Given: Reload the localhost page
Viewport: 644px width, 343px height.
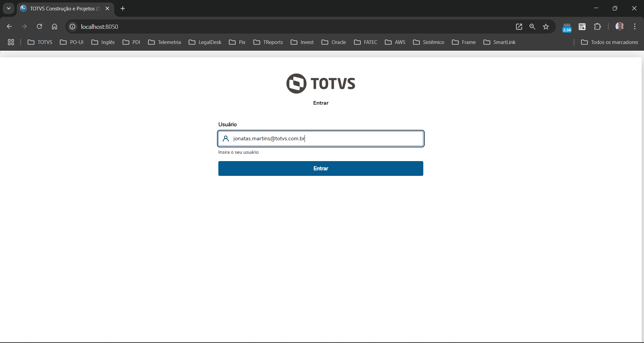Looking at the screenshot, I should tap(39, 27).
